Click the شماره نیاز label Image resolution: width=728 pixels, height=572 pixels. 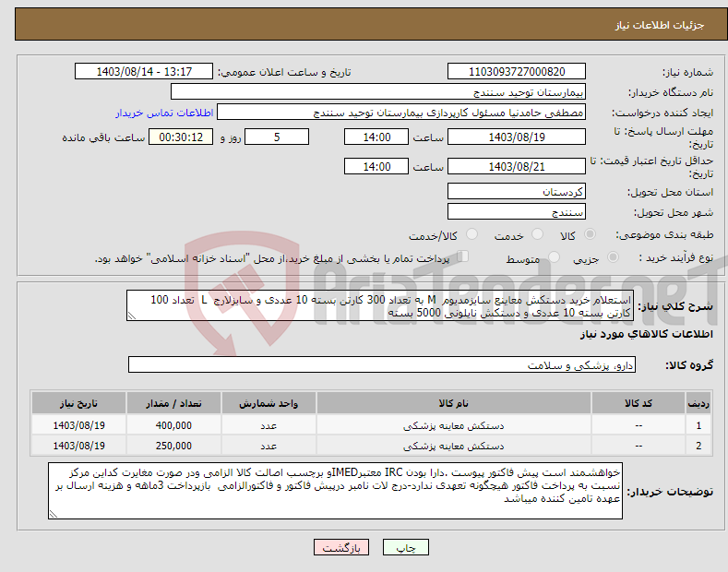[687, 72]
